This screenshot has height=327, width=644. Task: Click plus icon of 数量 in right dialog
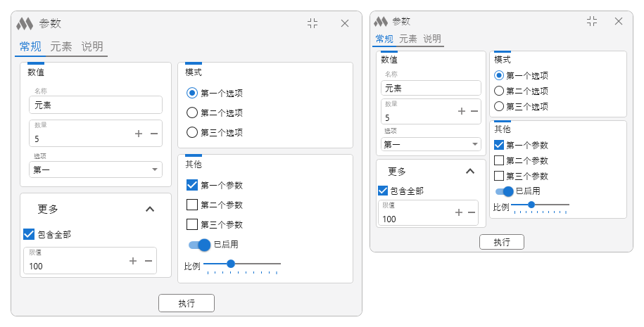(462, 111)
